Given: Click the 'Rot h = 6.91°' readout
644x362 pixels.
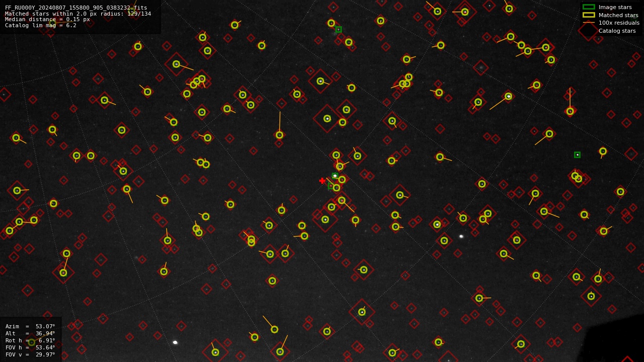Looking at the screenshot, I should [30, 340].
